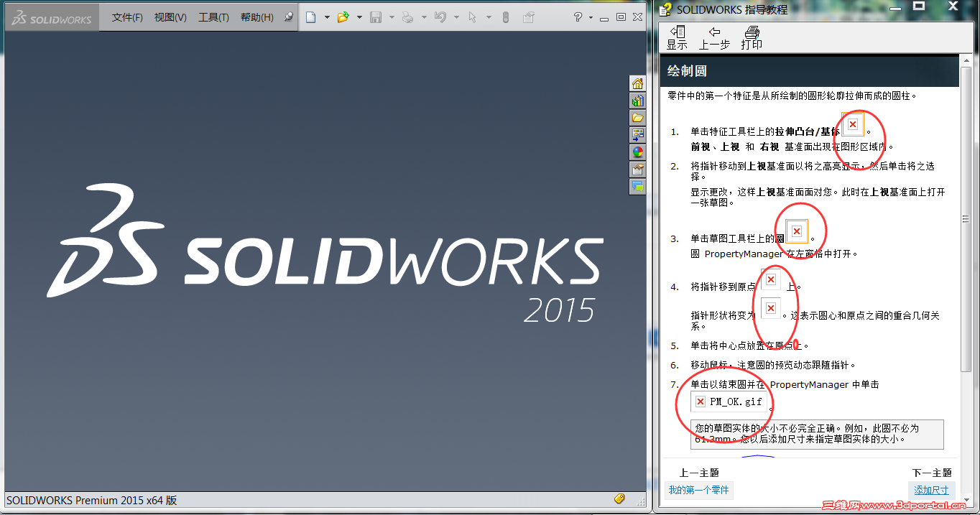Open SOLIDWORKS Resources home tab in task pane
Screen dimensions: 980x515
coord(637,83)
